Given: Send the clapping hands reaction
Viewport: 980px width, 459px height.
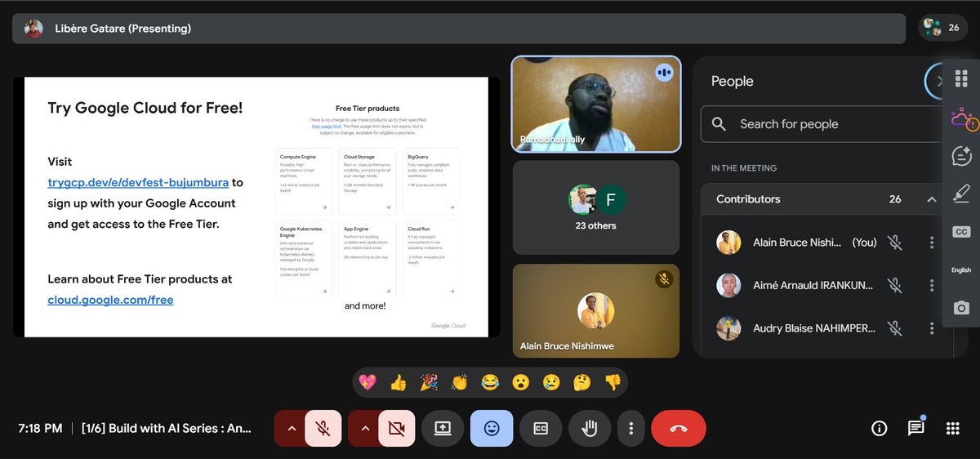Looking at the screenshot, I should [459, 381].
